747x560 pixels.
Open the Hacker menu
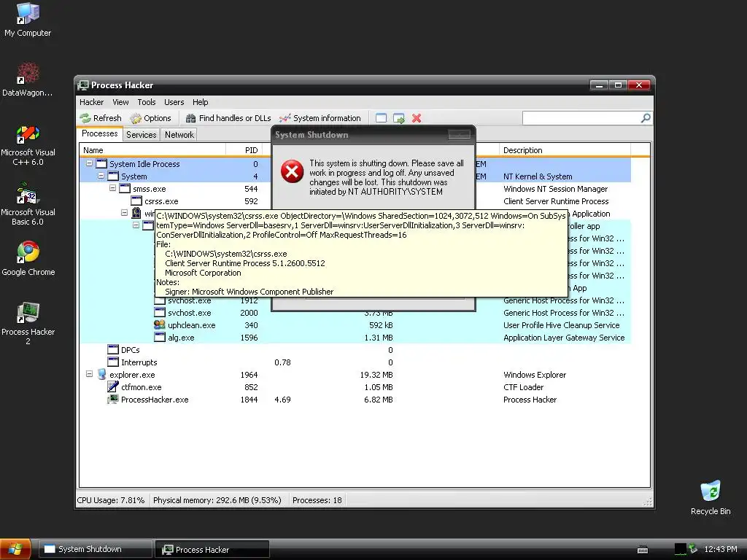[91, 102]
